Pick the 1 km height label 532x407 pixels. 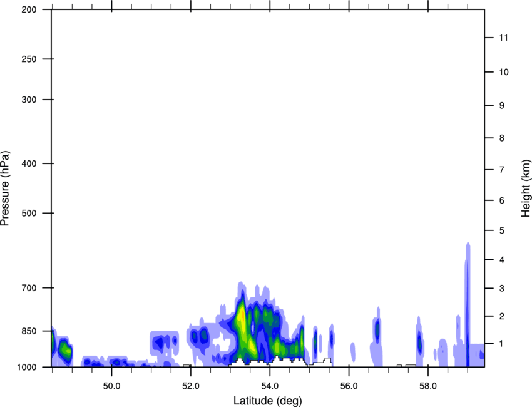pyautogui.click(x=502, y=344)
